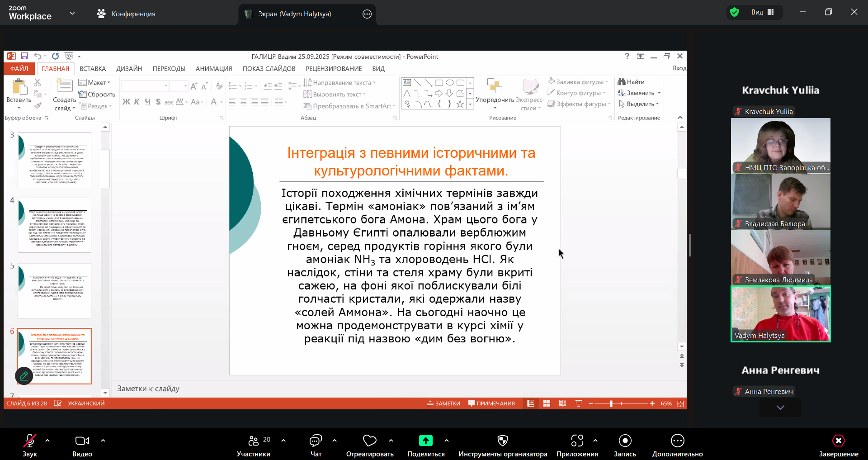Screen dimensions: 868x460
Task: Toggle strikethrough (abc) formatting
Action: [x=169, y=102]
